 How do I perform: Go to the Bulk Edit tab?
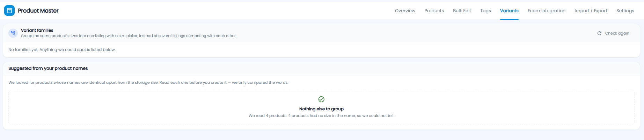click(462, 11)
